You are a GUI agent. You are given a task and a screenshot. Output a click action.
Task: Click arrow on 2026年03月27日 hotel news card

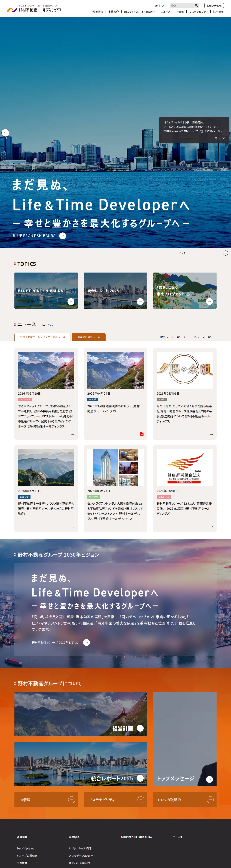(x=142, y=527)
